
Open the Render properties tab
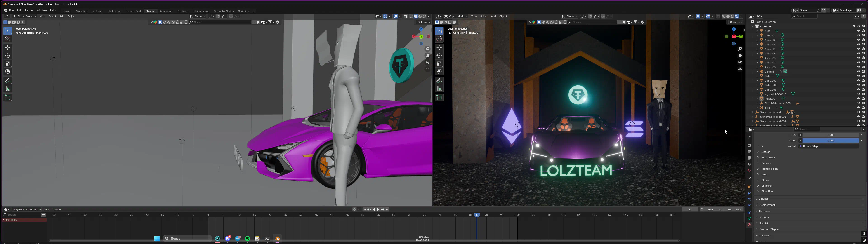click(749, 145)
